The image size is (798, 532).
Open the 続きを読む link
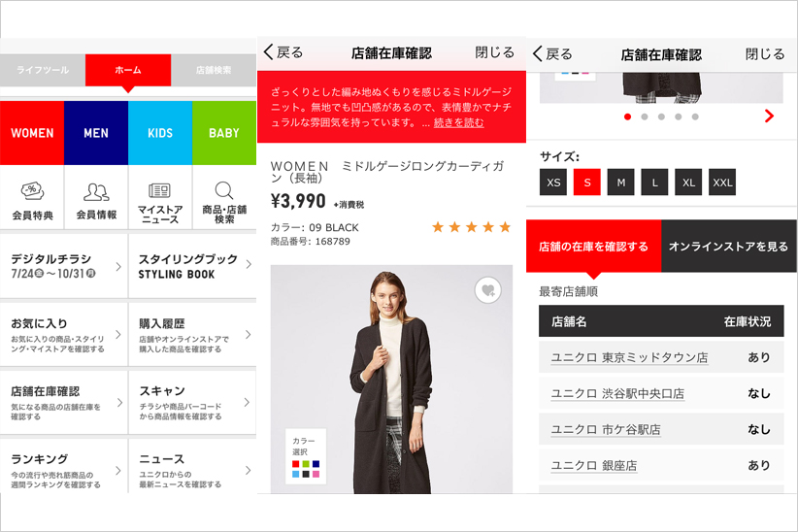458,122
